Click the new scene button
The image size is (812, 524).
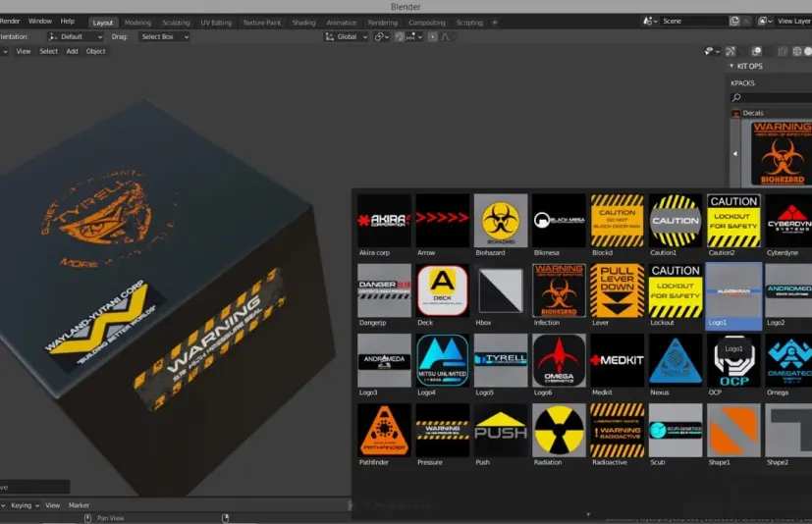(x=734, y=22)
